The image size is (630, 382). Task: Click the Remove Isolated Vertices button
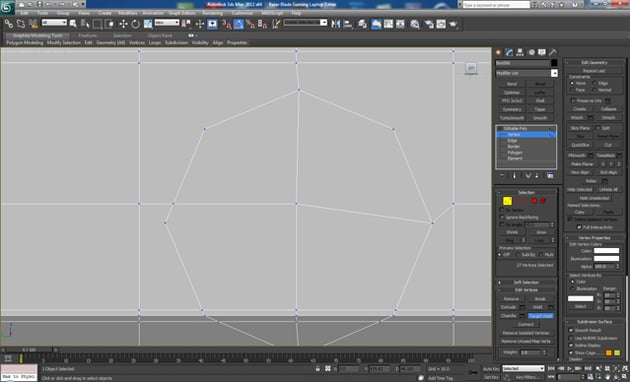tap(526, 333)
